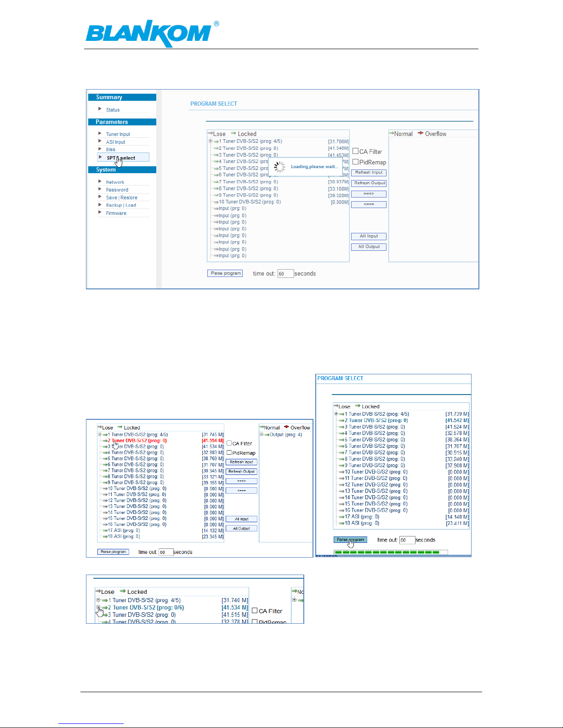Image resolution: width=563 pixels, height=728 pixels.
Task: Expand 1 Tuner row showing [31.706M]
Action: (x=210, y=141)
